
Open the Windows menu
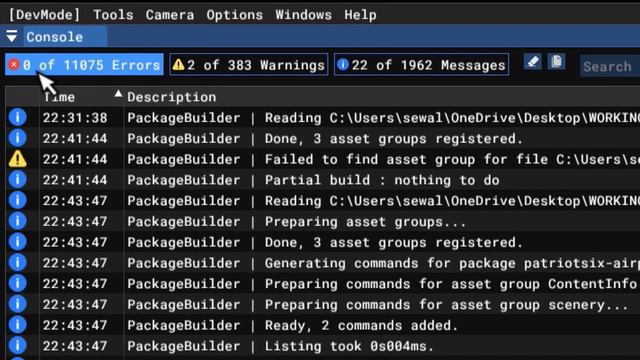coord(303,15)
